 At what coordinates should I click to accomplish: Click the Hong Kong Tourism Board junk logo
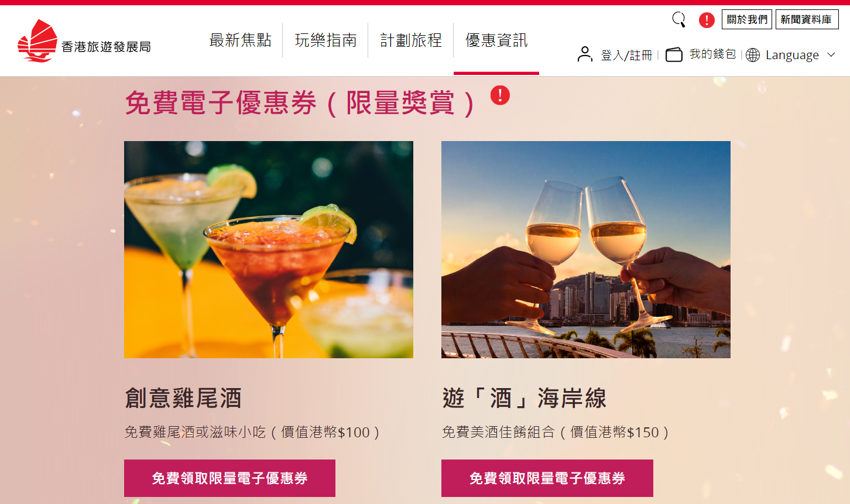coord(37,41)
